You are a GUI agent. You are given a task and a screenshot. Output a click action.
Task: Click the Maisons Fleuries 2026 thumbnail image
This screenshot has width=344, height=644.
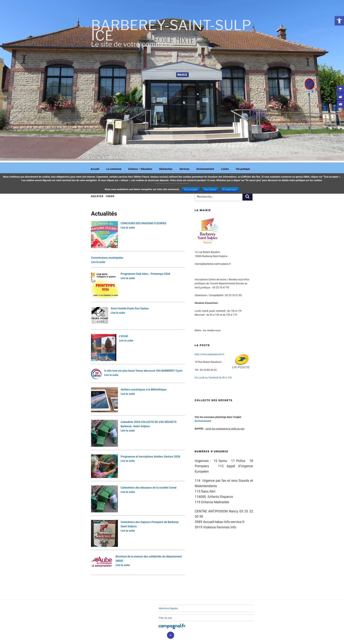click(x=104, y=235)
